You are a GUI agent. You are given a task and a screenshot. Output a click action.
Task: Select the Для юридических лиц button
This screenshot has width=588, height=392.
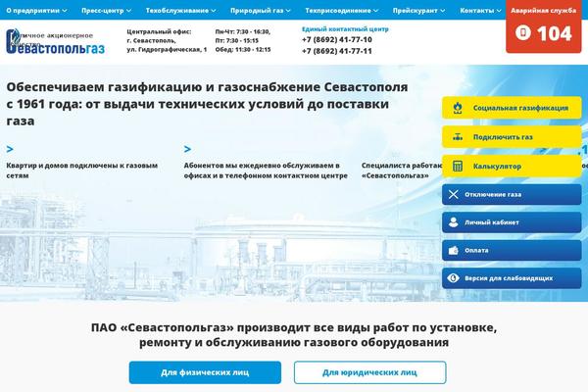370,372
